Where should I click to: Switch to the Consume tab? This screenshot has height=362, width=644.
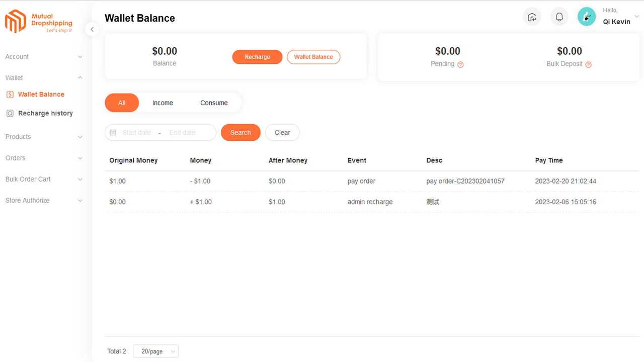[x=214, y=102]
